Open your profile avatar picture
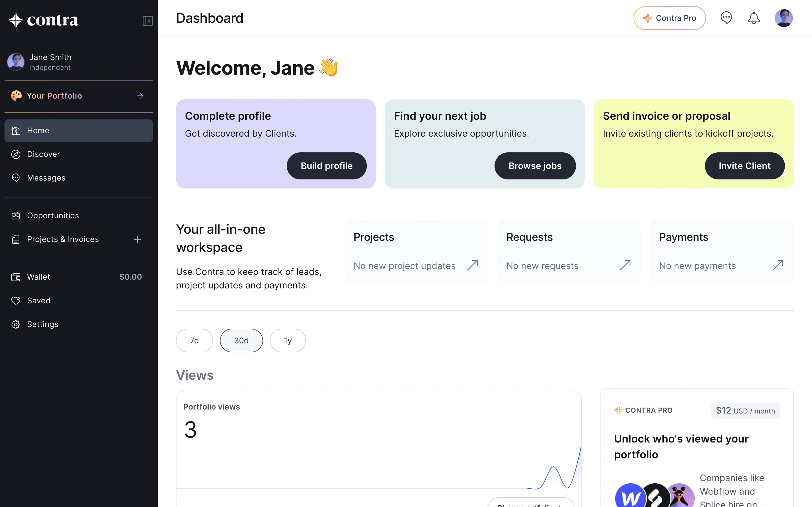This screenshot has width=812, height=507. (784, 18)
